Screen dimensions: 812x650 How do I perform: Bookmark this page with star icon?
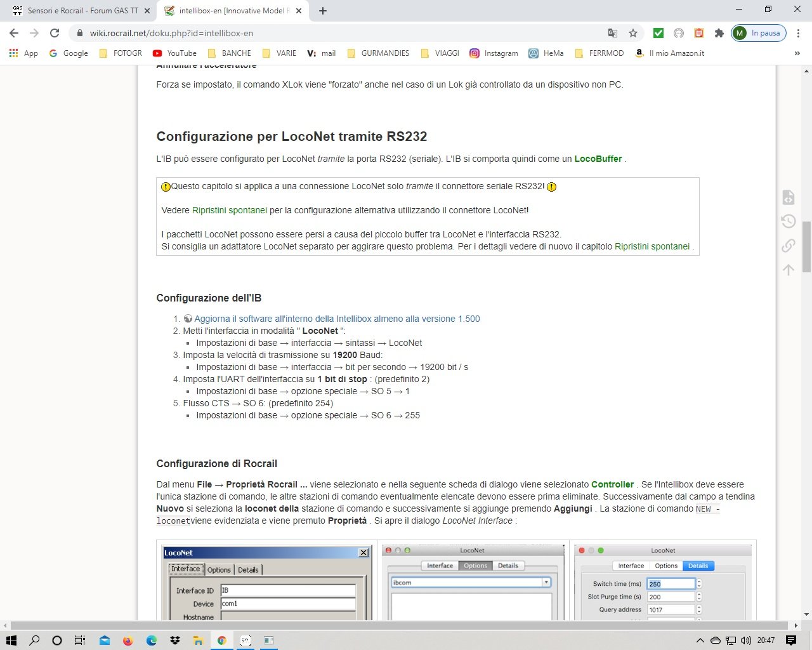[632, 33]
